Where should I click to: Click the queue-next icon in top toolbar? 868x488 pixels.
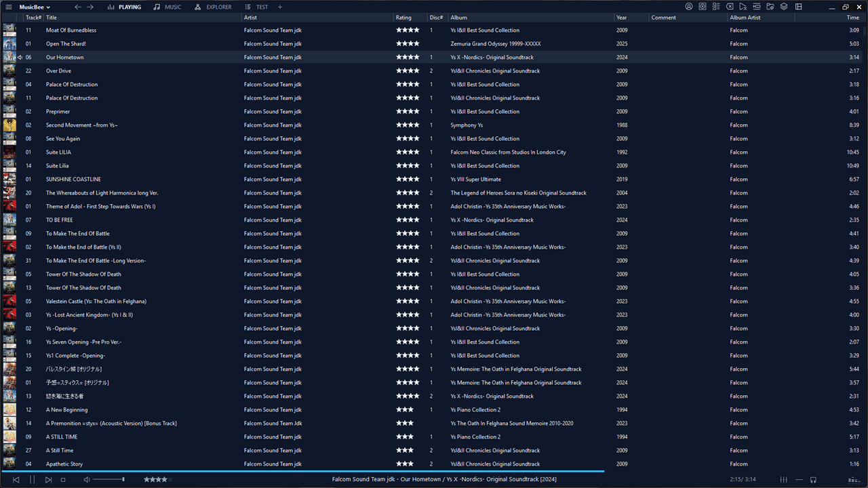757,7
